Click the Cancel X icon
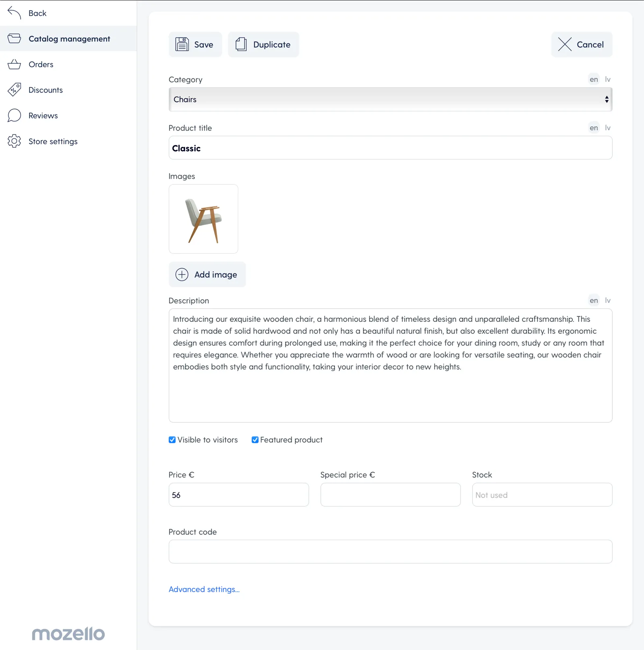Image resolution: width=644 pixels, height=650 pixels. pyautogui.click(x=565, y=44)
